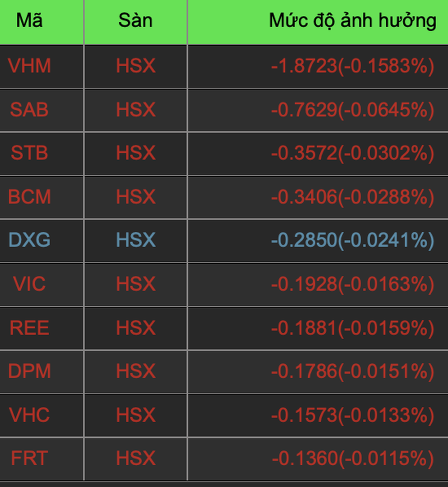The width and height of the screenshot is (448, 487).
Task: Click the BCM ticker
Action: tap(29, 197)
